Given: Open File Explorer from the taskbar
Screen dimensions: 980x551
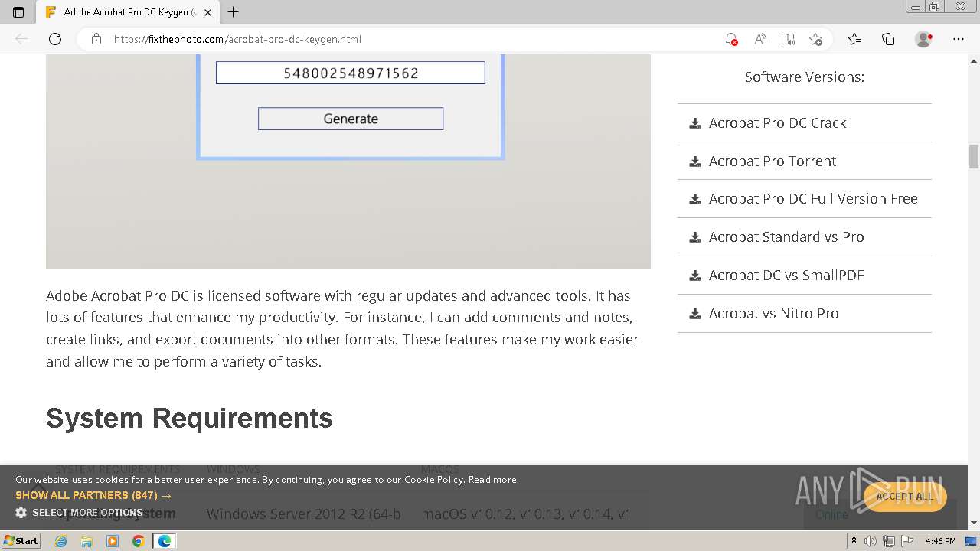Looking at the screenshot, I should tap(87, 541).
